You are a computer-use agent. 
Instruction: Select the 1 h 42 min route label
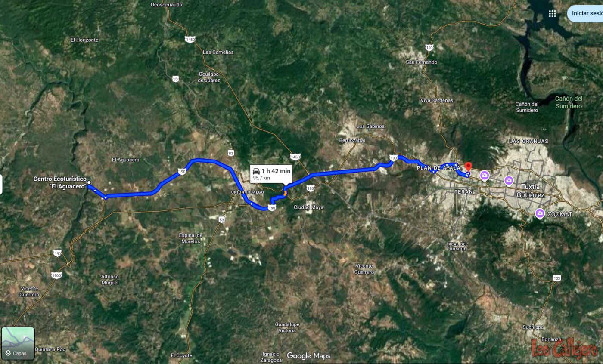(x=276, y=171)
